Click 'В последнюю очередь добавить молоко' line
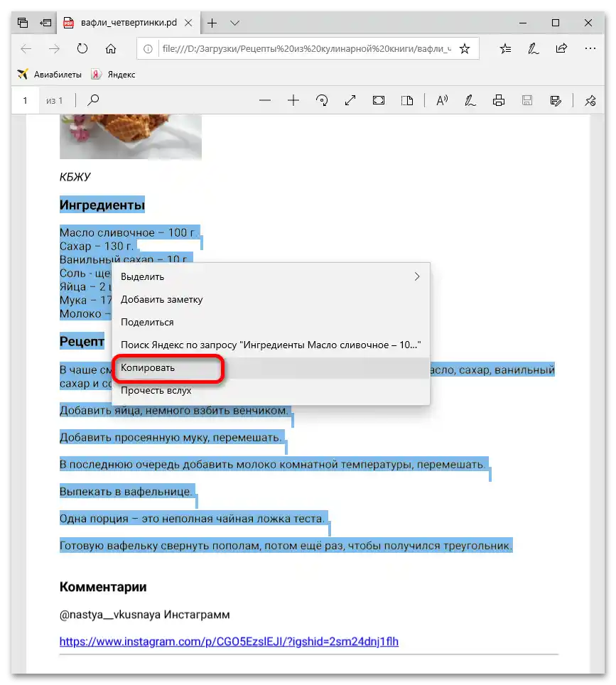The width and height of the screenshot is (616, 685). pyautogui.click(x=273, y=465)
